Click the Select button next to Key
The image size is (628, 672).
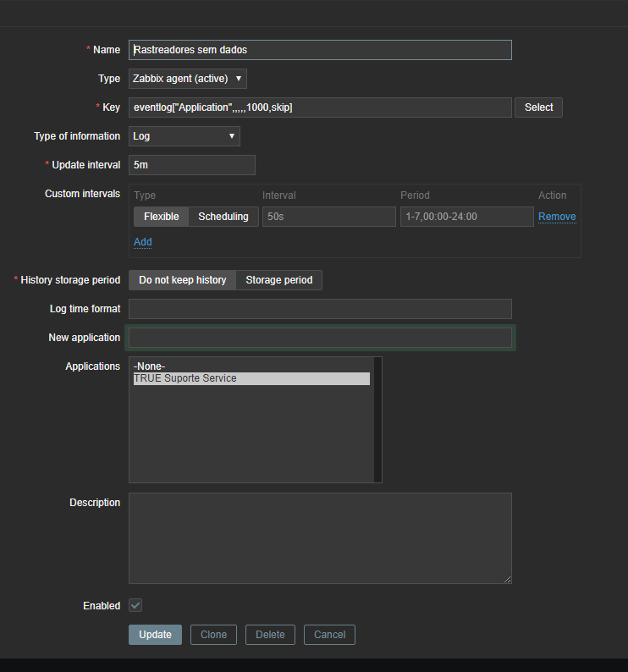538,107
